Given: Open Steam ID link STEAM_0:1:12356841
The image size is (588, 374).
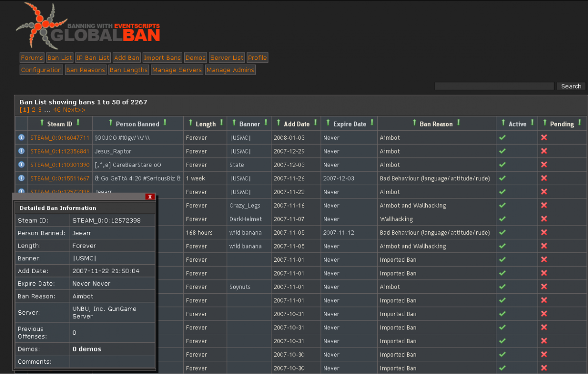Looking at the screenshot, I should [60, 151].
